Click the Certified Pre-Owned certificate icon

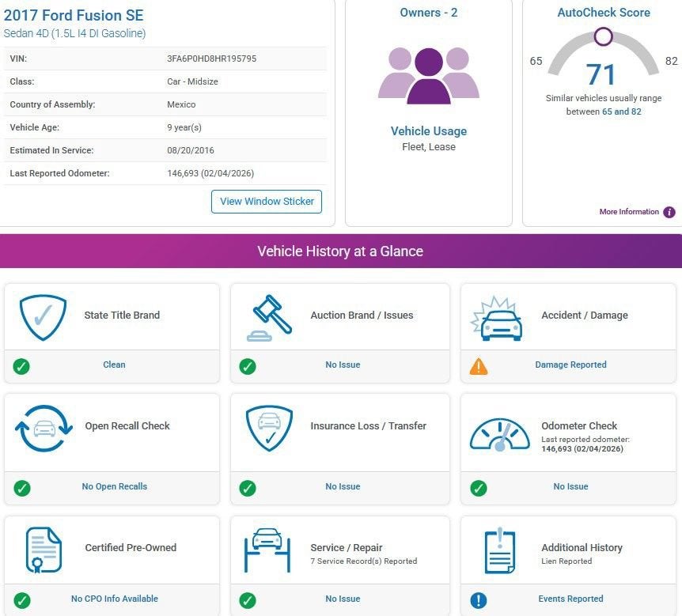coord(44,550)
